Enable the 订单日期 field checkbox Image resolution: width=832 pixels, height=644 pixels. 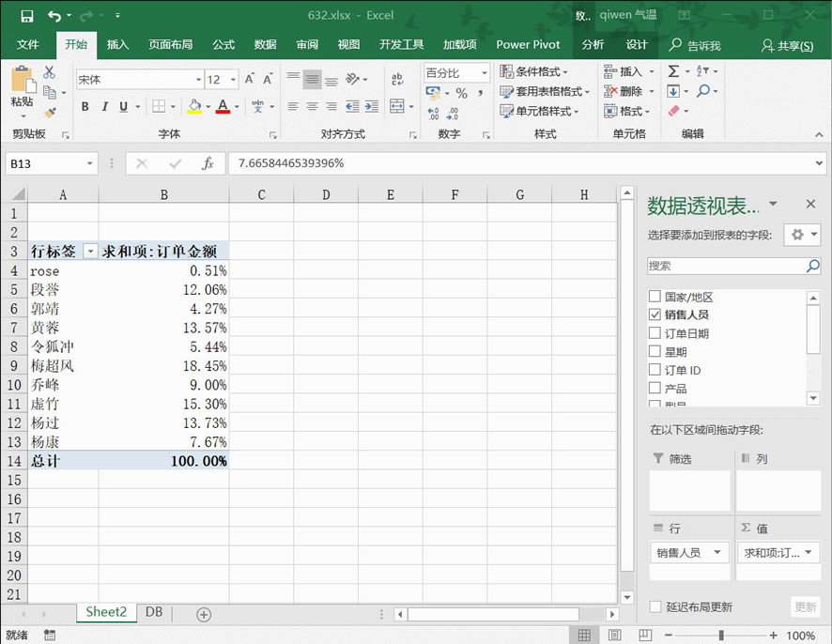tap(655, 333)
